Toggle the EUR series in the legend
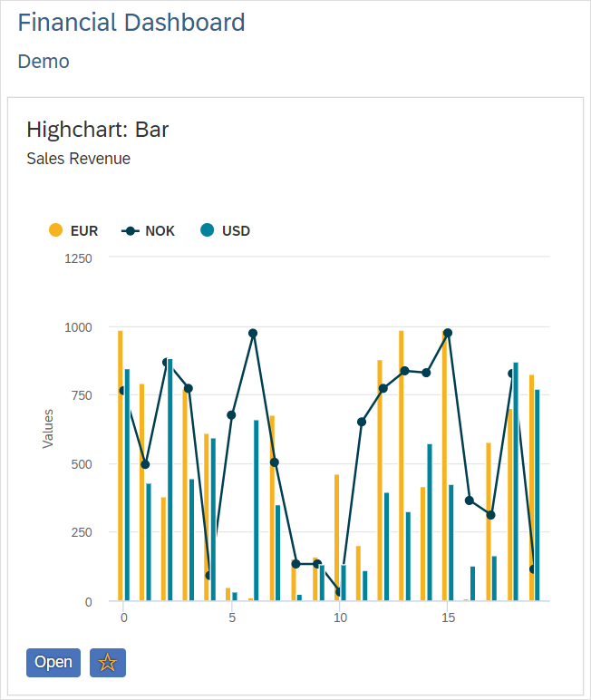Image resolution: width=591 pixels, height=700 pixels. tap(73, 230)
